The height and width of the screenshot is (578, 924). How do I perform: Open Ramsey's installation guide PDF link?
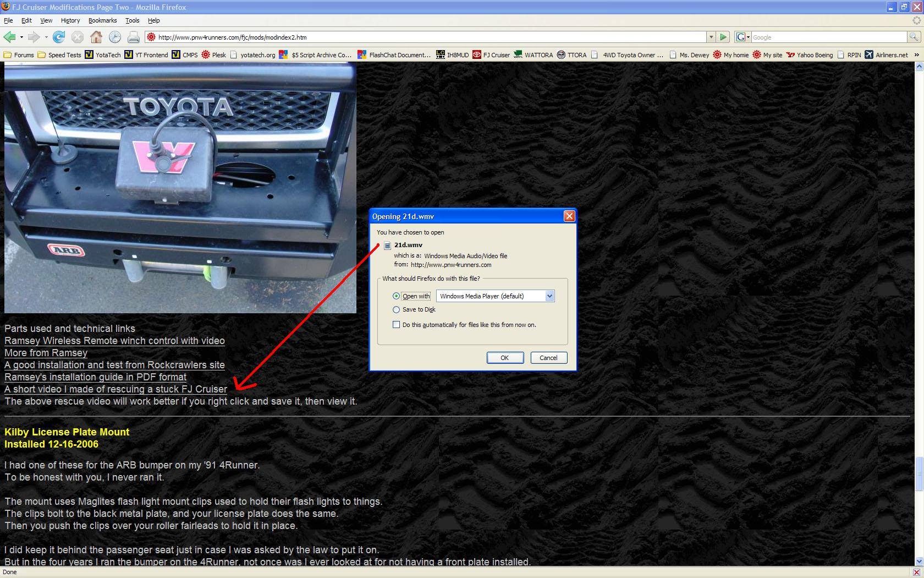95,377
